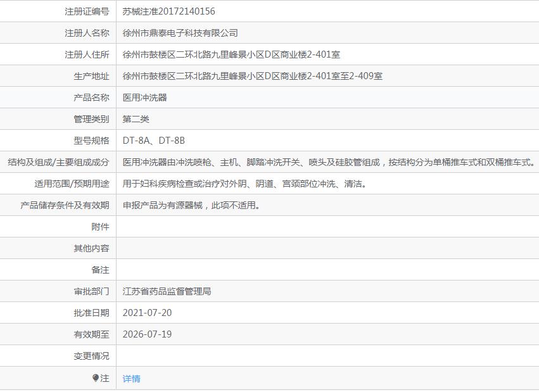Click the 审批部门 label
This screenshot has width=539, height=392.
click(x=91, y=291)
